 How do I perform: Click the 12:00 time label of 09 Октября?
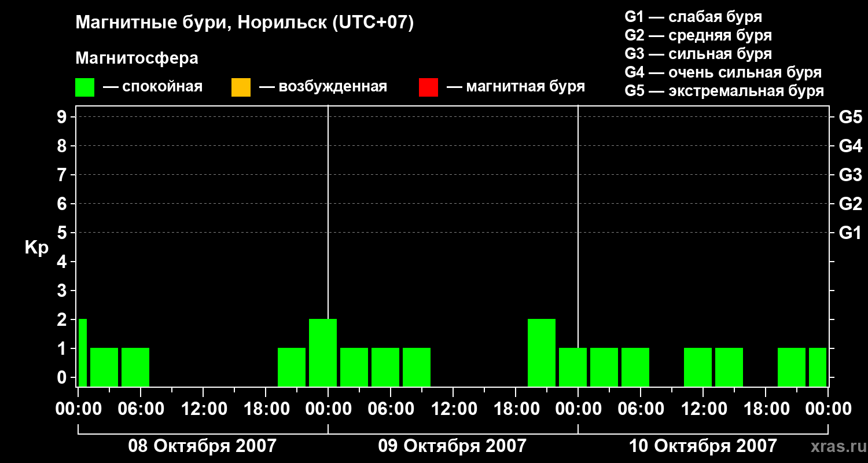pos(453,409)
